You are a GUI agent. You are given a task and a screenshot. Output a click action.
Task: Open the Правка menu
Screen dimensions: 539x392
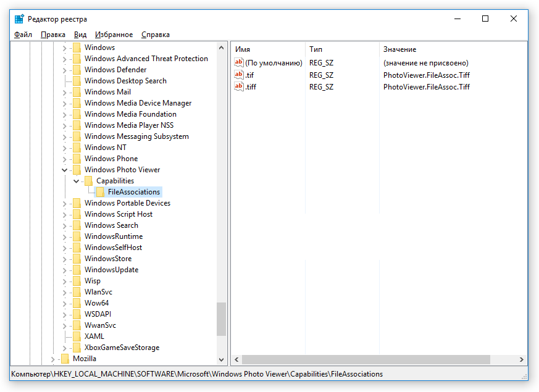(53, 35)
